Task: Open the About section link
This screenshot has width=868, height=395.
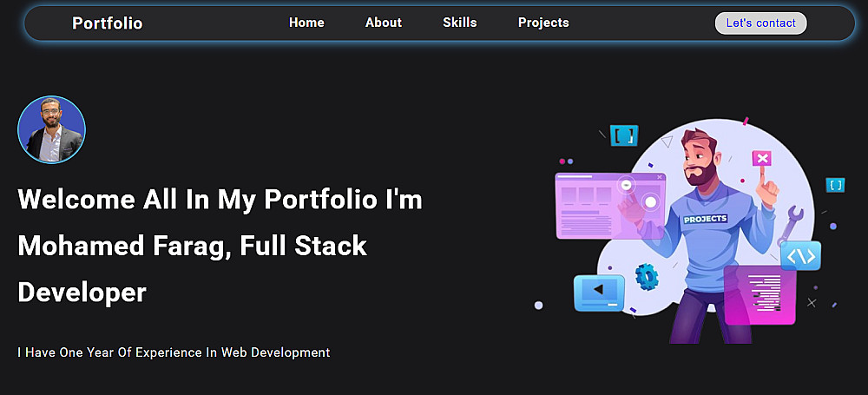Action: tap(384, 23)
